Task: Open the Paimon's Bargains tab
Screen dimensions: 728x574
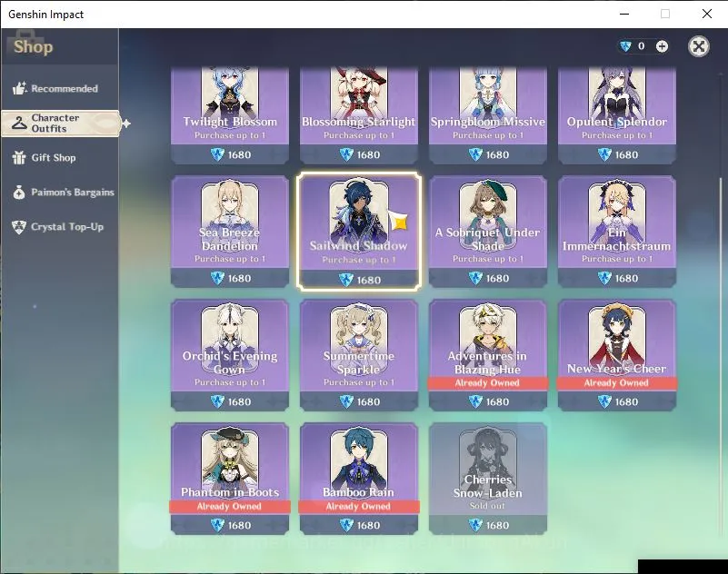Action: pyautogui.click(x=60, y=193)
